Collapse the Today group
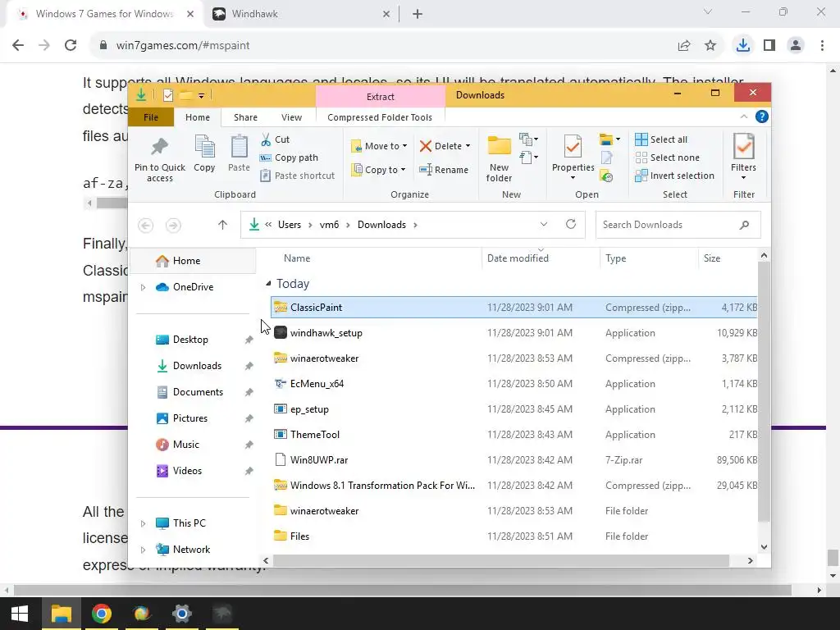Image resolution: width=840 pixels, height=630 pixels. pyautogui.click(x=268, y=283)
